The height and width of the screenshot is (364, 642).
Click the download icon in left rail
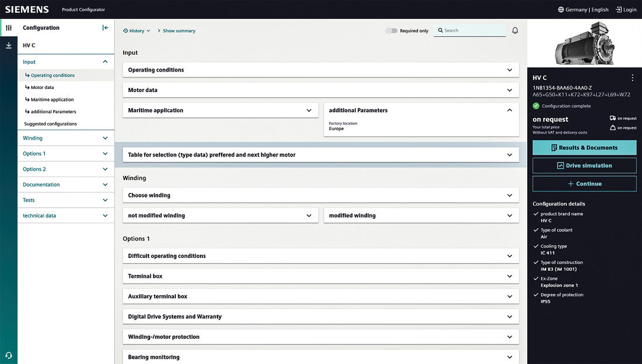click(9, 45)
